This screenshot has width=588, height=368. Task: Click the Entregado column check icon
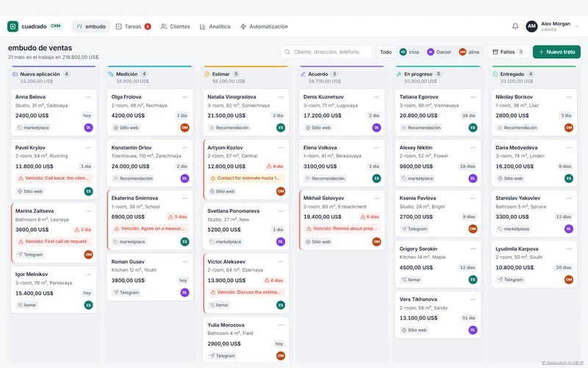tap(495, 74)
